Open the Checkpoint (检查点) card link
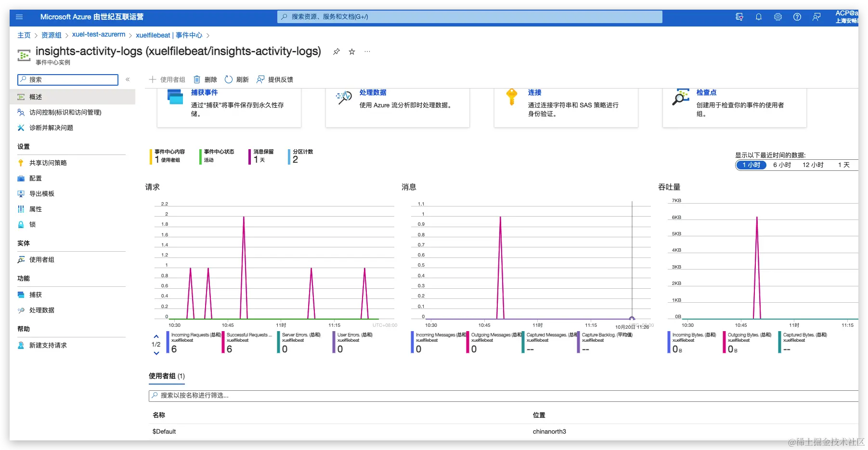The height and width of the screenshot is (450, 868). pos(706,92)
